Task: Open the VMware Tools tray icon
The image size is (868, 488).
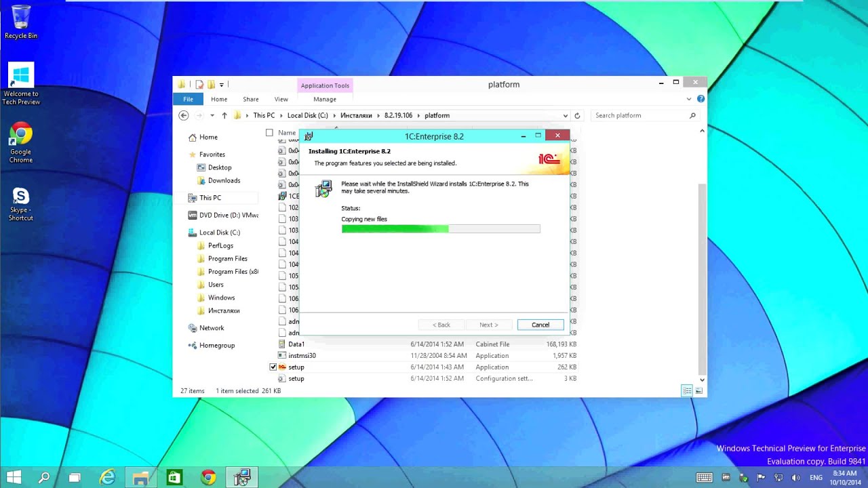Action: [726, 478]
